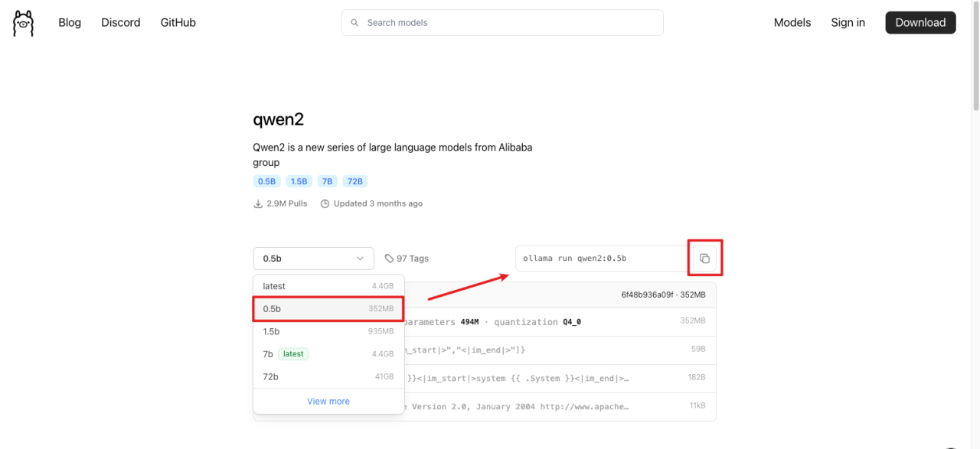Select the 72b 41GB option
The image size is (980, 449).
pyautogui.click(x=328, y=376)
